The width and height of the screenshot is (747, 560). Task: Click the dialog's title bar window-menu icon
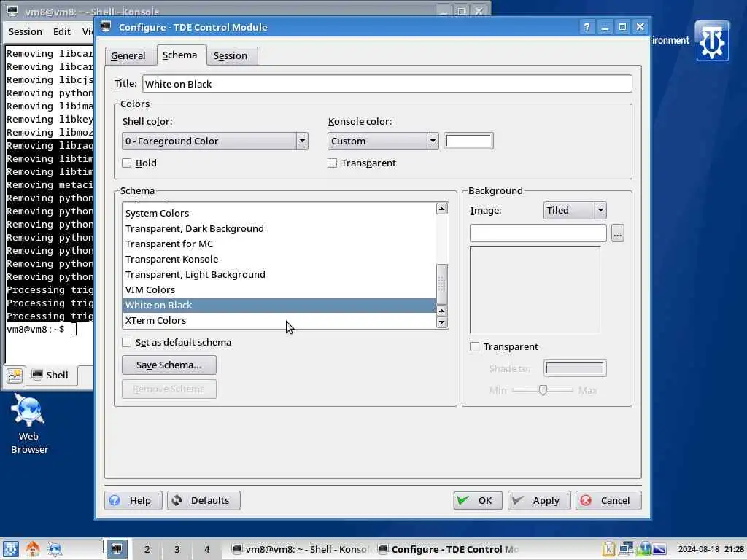[x=106, y=27]
